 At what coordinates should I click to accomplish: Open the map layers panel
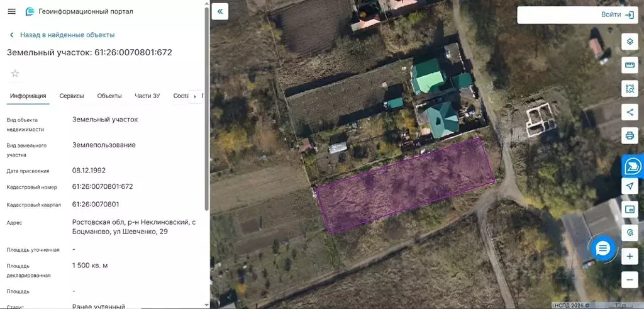tap(630, 42)
